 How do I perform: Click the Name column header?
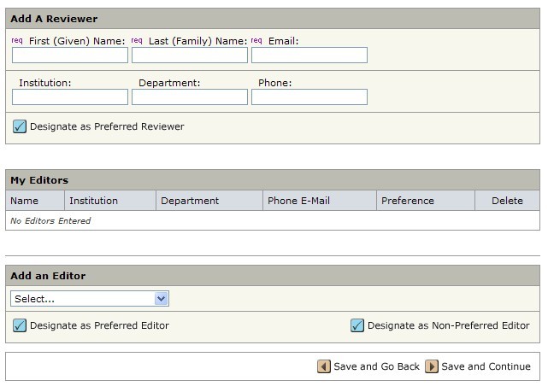point(25,201)
